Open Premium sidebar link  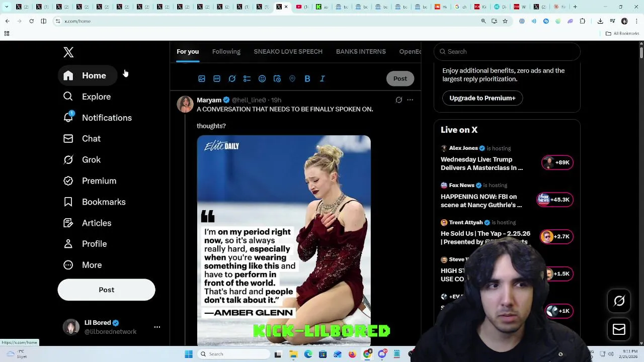pos(90,181)
